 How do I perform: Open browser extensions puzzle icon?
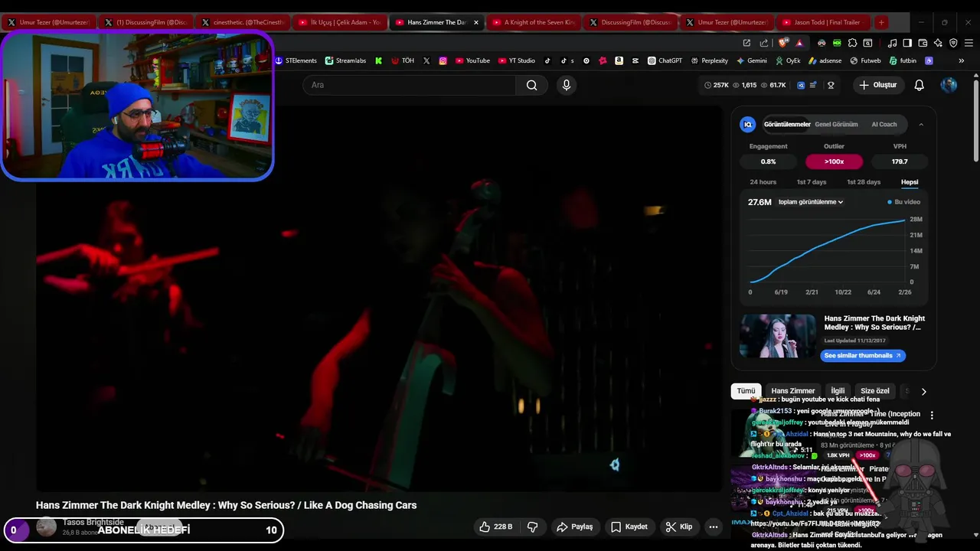(852, 43)
